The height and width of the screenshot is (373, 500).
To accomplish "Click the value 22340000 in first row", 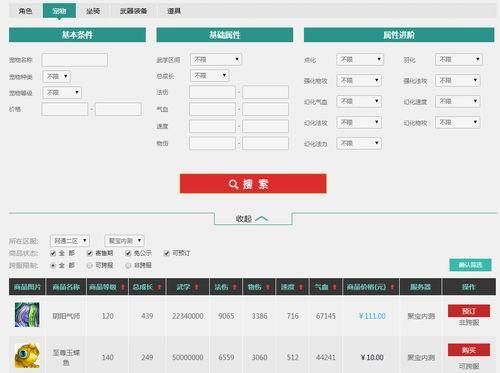I will pos(188,316).
